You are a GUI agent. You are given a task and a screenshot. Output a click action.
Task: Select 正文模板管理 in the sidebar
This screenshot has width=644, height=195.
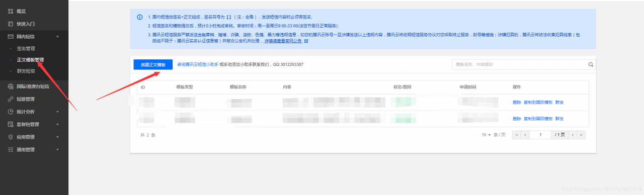tap(30, 60)
